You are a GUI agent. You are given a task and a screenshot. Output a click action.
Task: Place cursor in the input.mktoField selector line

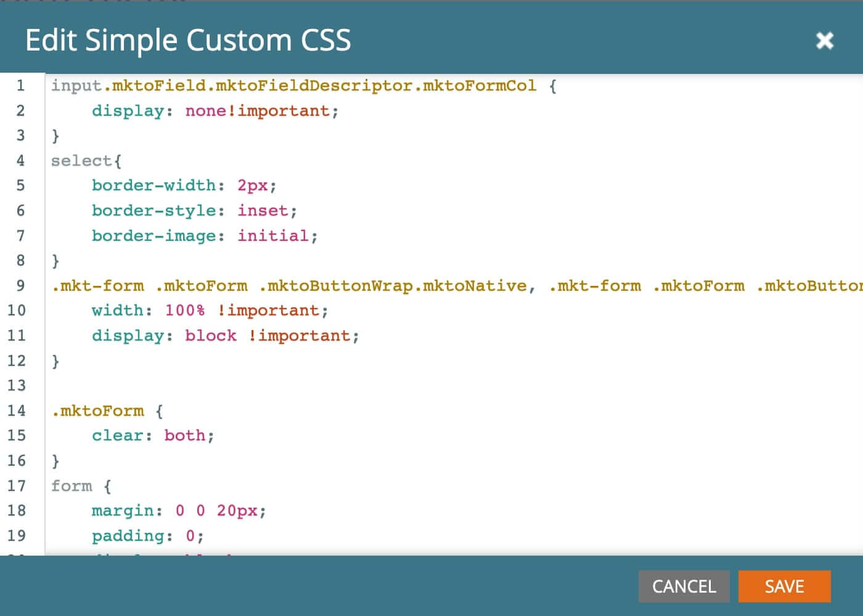293,86
